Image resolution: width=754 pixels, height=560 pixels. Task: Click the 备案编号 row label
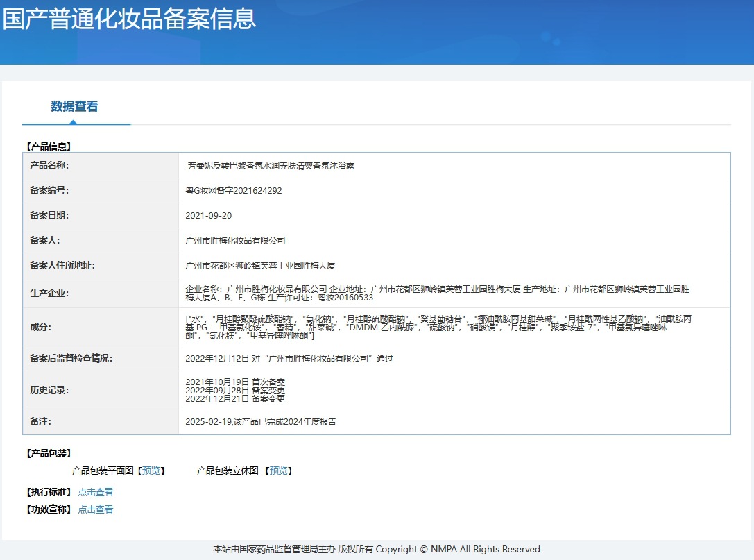pyautogui.click(x=49, y=191)
